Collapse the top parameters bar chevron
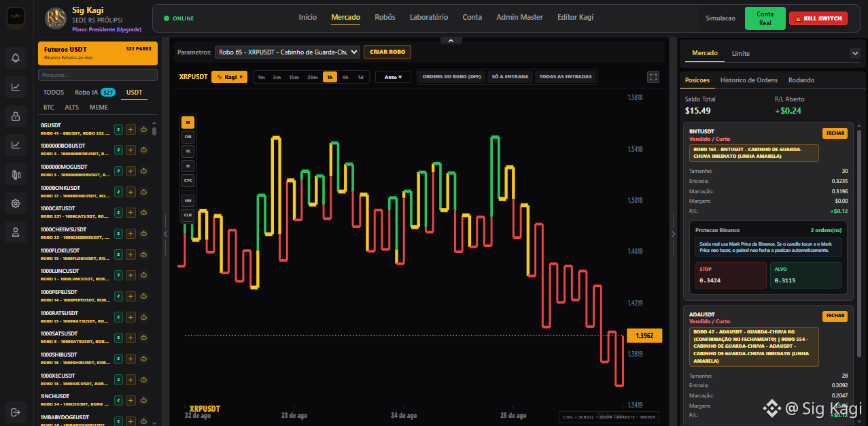The image size is (868, 426). coord(450,41)
